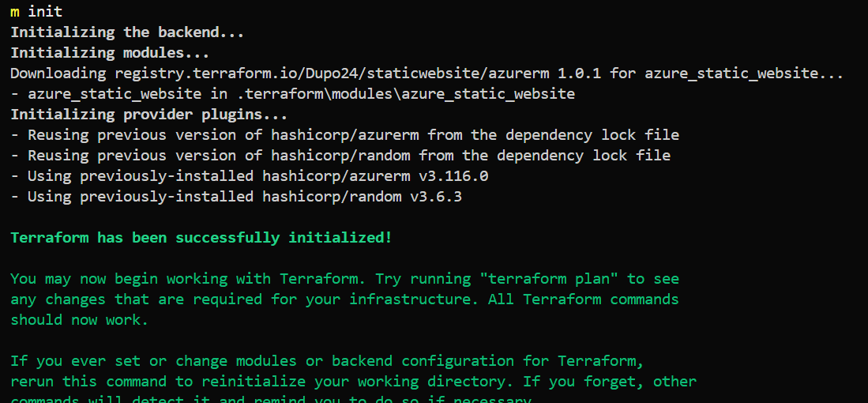Click the 'hashicorp/azurerm v3.116.0' line
This screenshot has width=868, height=403.
[x=250, y=176]
